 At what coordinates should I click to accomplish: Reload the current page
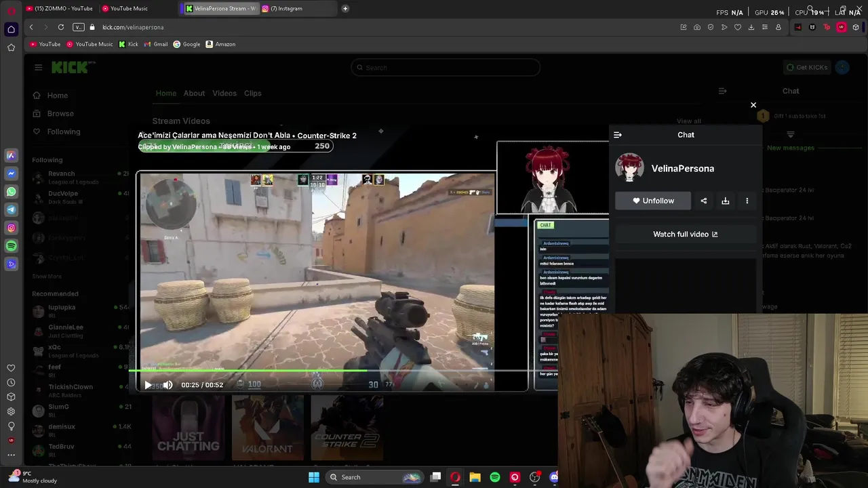point(61,27)
